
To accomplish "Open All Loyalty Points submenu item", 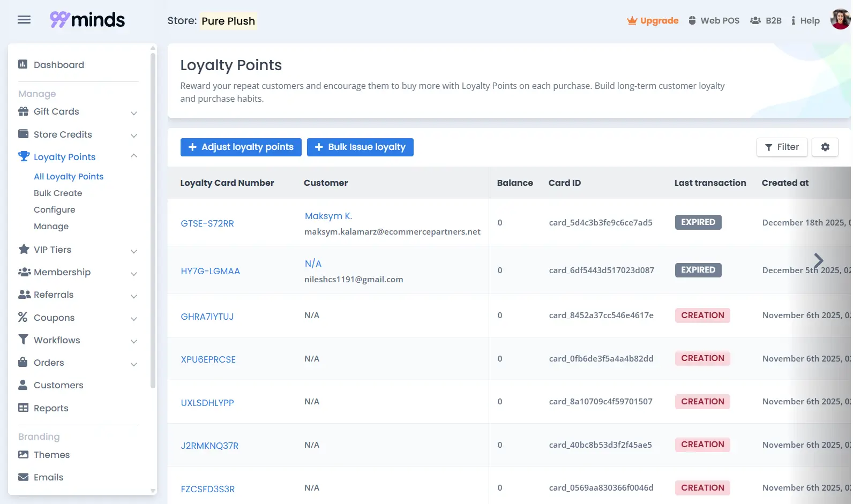I will pyautogui.click(x=69, y=176).
